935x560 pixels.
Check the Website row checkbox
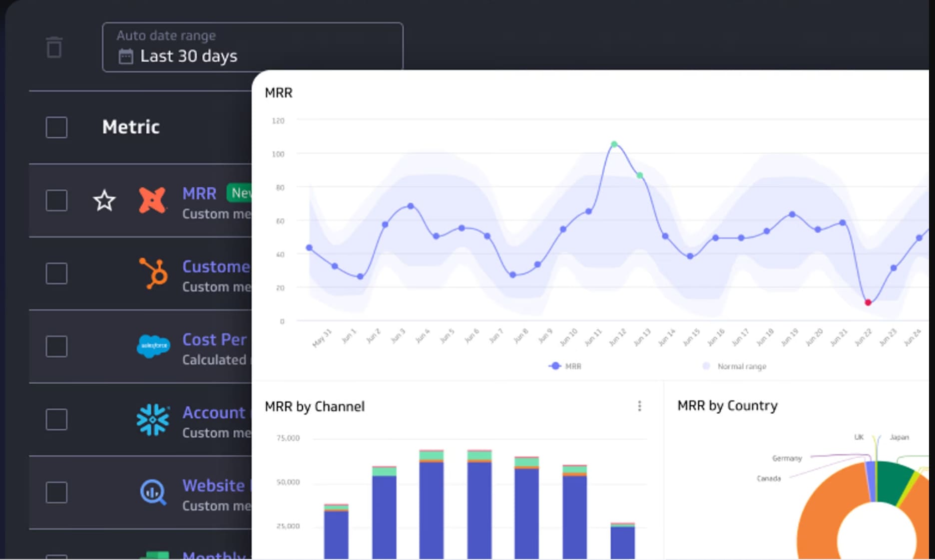[x=56, y=493]
